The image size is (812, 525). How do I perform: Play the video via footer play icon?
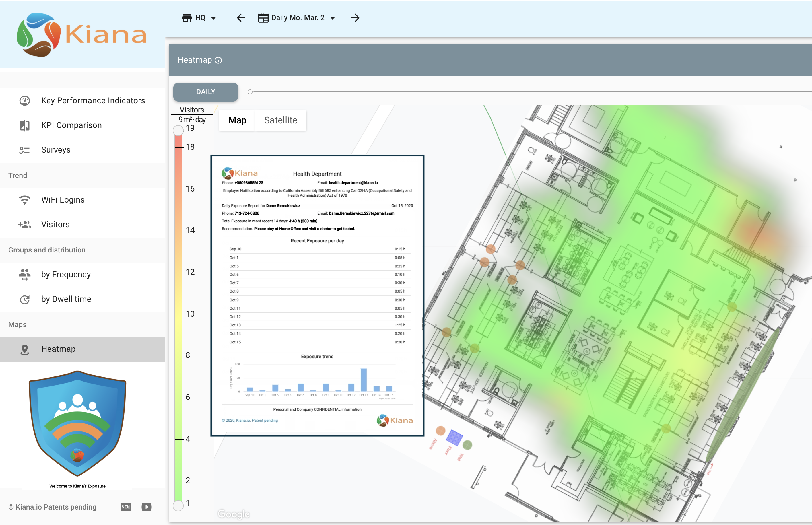147,507
